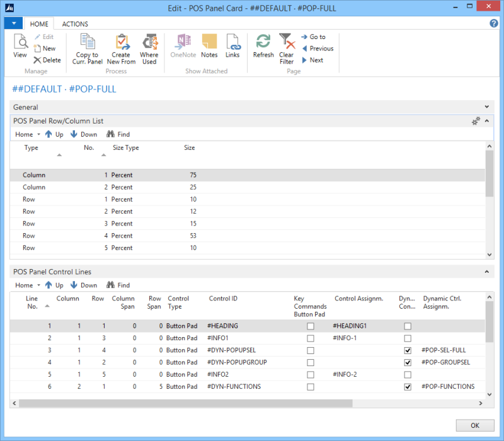Click the Clear Filter icon
Viewport: 504px width, 441px height.
[287, 42]
